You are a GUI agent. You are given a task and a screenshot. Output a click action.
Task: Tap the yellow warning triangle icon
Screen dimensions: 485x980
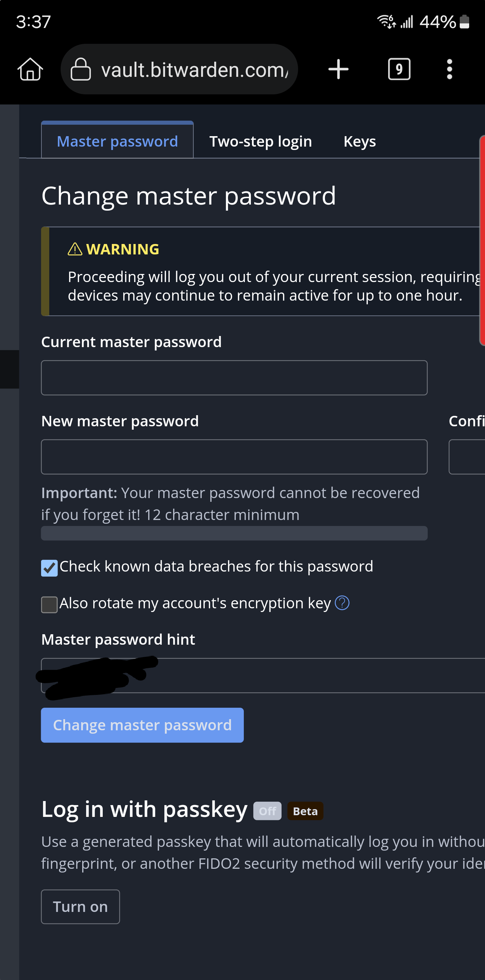(x=75, y=249)
